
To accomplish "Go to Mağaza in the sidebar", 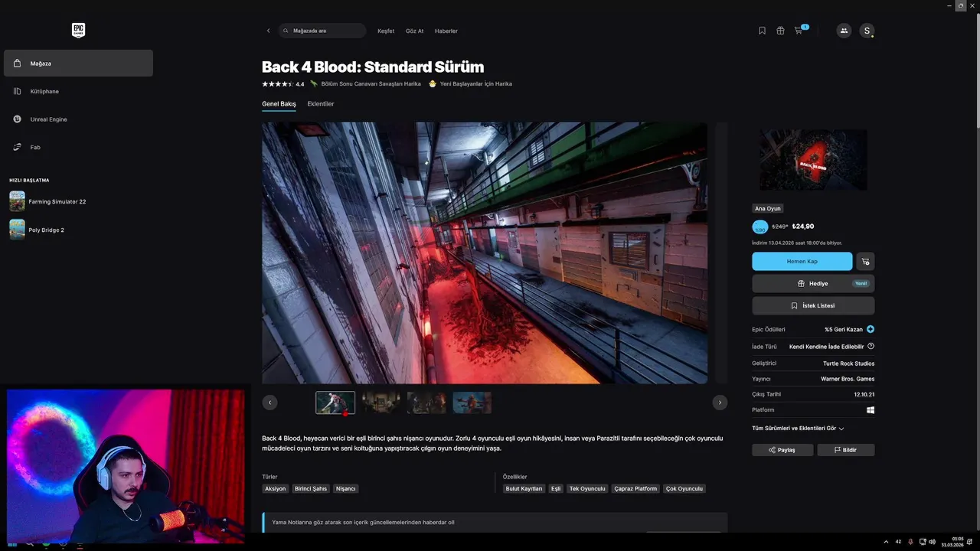I will coord(78,64).
